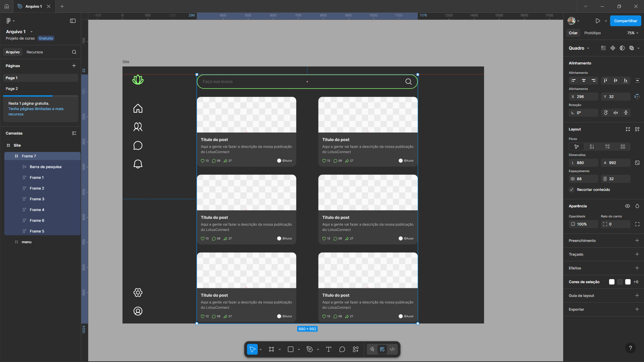Click the align bottom icon
The width and height of the screenshot is (644, 362).
(x=626, y=81)
